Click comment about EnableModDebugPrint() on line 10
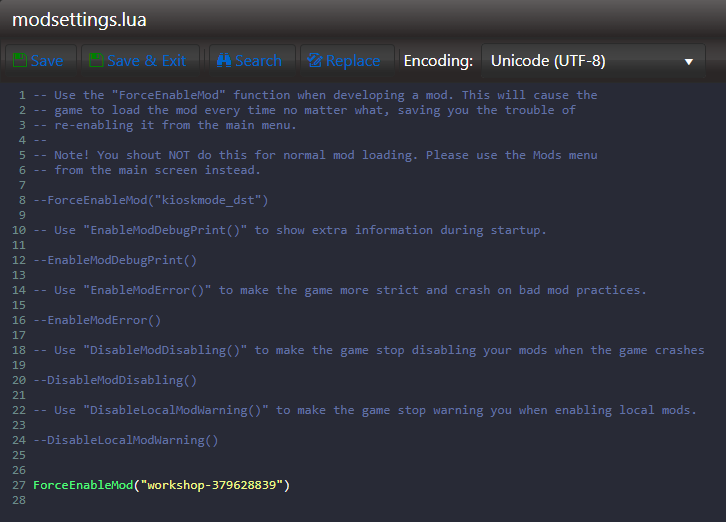 coord(290,230)
